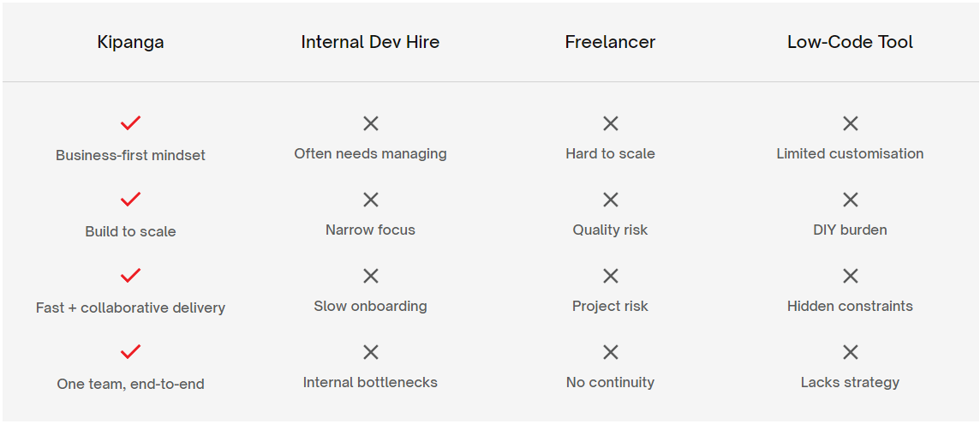Click the X icon above Lacks strategy
Screen dimensions: 980x424
850,352
